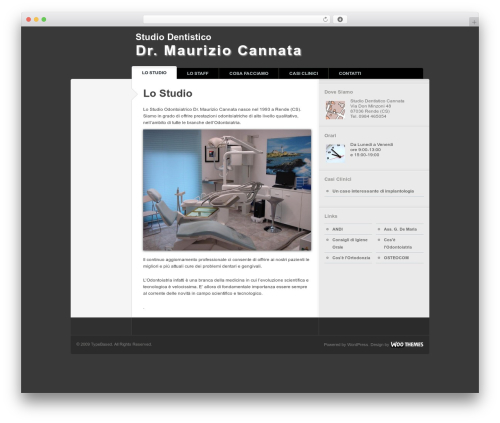Click the clock image under Orari
This screenshot has width=500, height=423.
point(335,153)
